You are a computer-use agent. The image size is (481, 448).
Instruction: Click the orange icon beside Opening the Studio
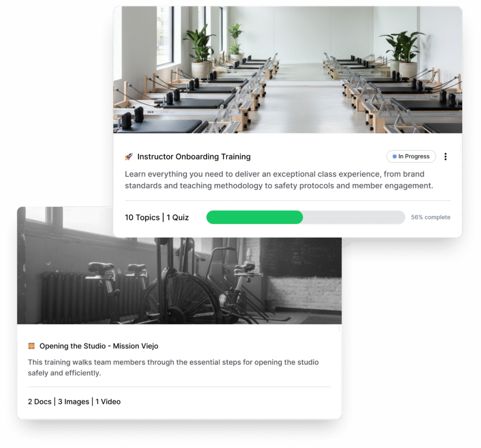click(31, 346)
